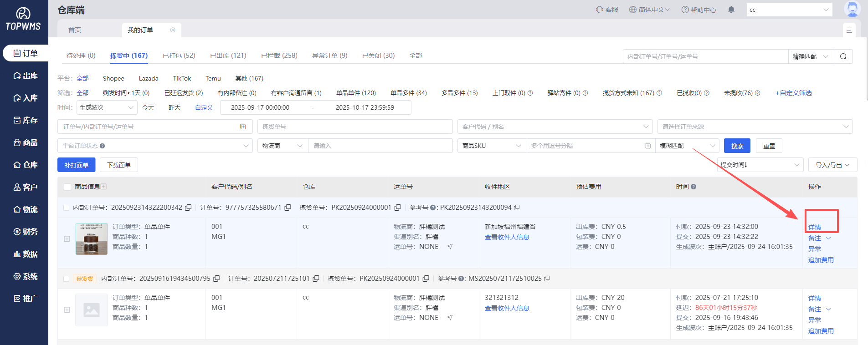Screen dimensions: 868x345
Task: Close the 我的订单 tab
Action: pos(173,30)
